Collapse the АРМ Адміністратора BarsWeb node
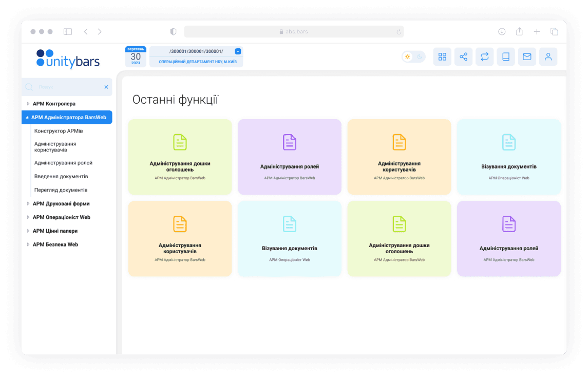The width and height of the screenshot is (588, 377). coord(27,118)
